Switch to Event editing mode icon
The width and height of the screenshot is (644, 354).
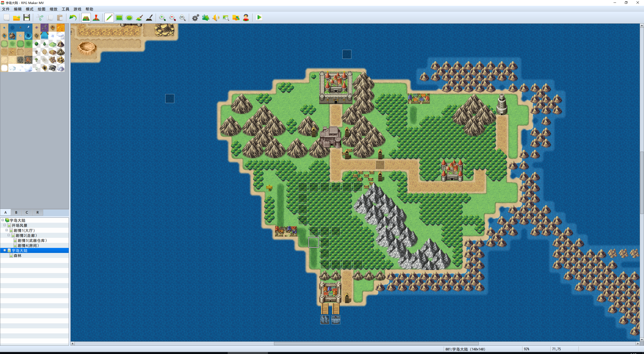[x=96, y=18]
